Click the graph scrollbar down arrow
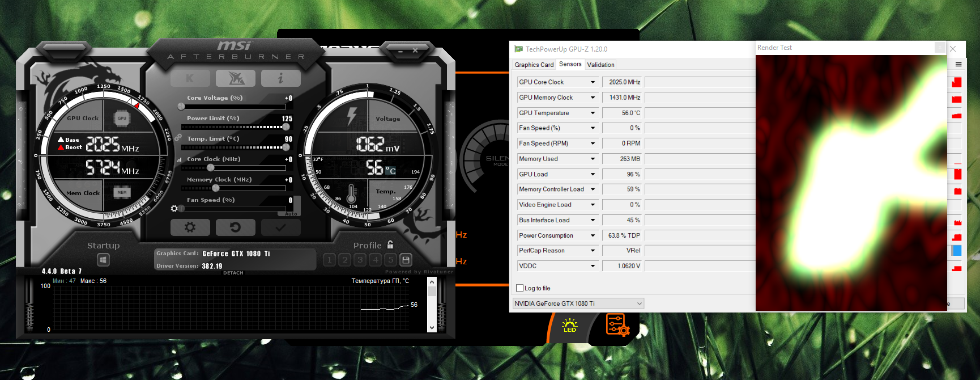Viewport: 980px width, 380px height. coord(432,328)
